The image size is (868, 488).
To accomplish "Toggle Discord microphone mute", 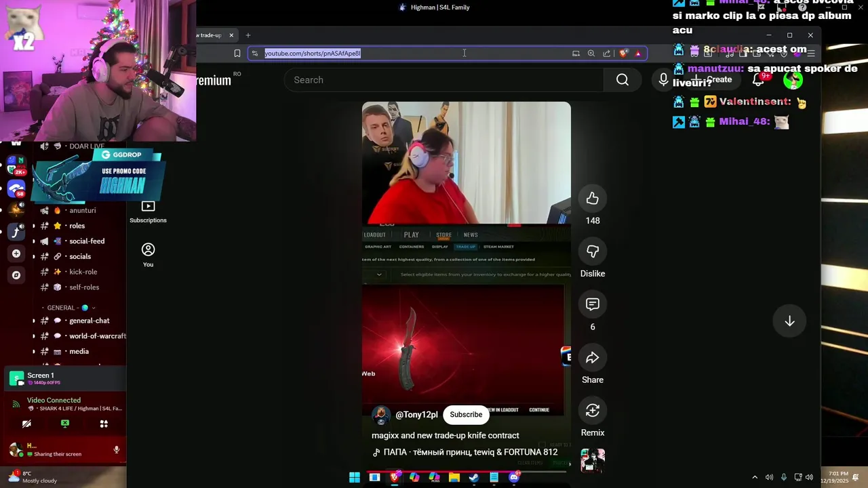I will click(x=117, y=449).
